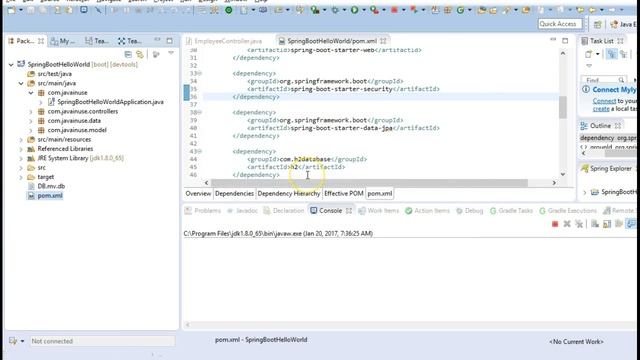The image size is (640, 360).
Task: Click the Connect link in Mylyn panel
Action: (x=604, y=100)
